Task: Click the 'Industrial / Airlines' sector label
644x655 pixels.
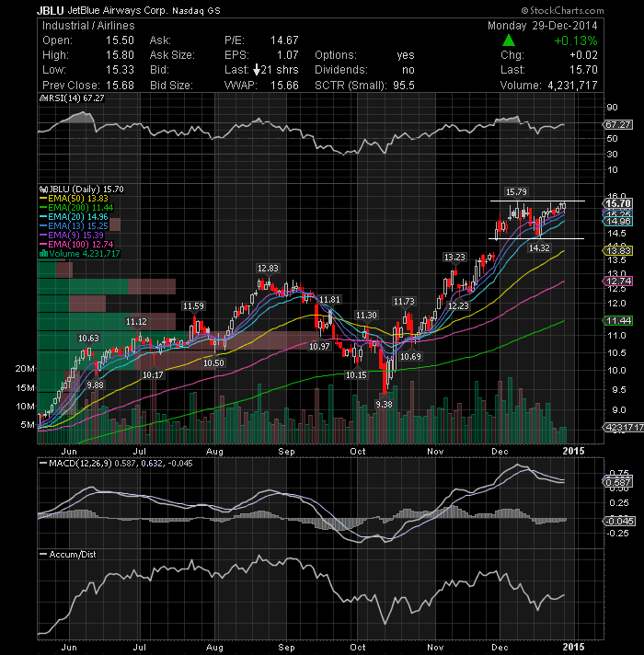Action: pyautogui.click(x=88, y=26)
